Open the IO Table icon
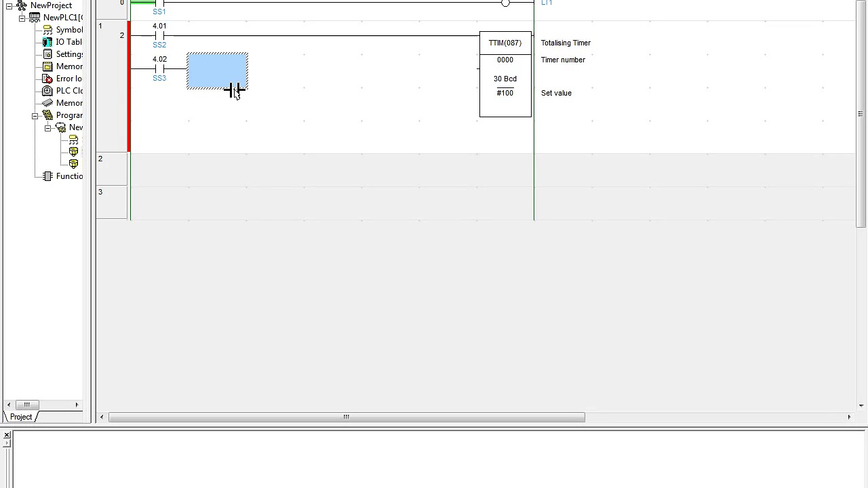 click(x=47, y=42)
